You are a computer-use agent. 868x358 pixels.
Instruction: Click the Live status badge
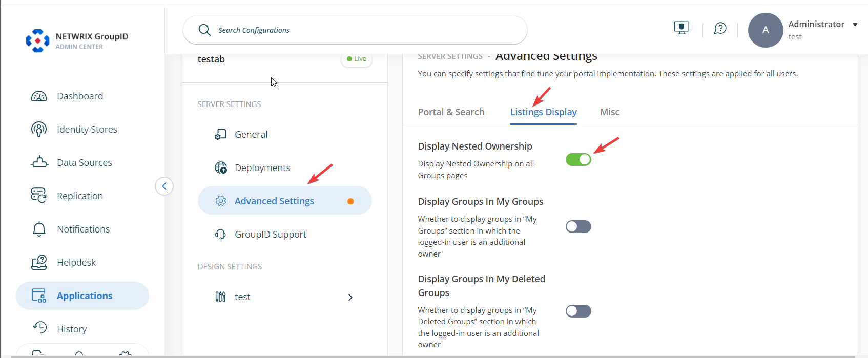click(x=357, y=59)
